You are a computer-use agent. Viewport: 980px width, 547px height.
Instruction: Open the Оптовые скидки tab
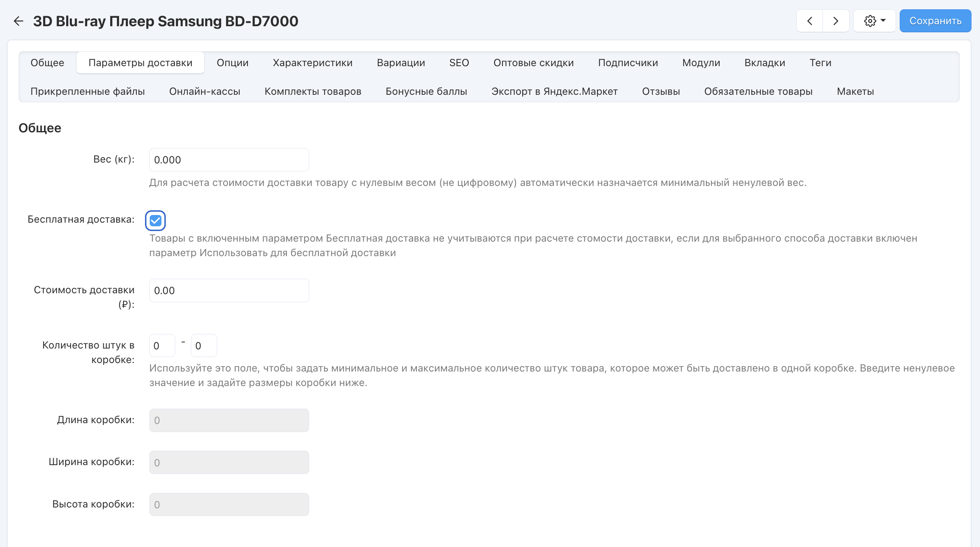point(533,63)
